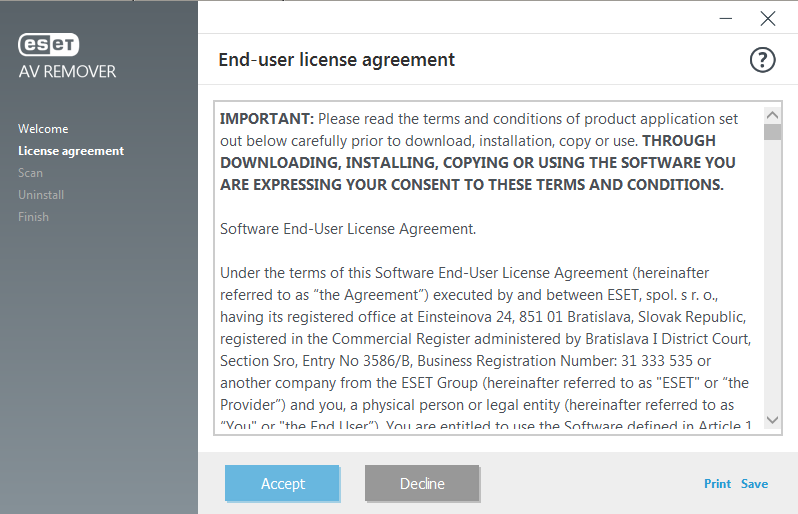Select the License agreement step
This screenshot has width=798, height=514.
click(x=71, y=151)
